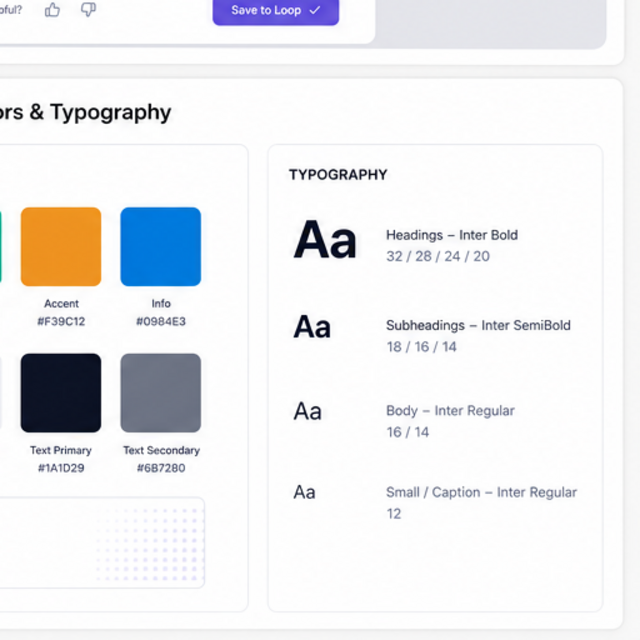This screenshot has height=640, width=640.
Task: Click the hex code #6B7280
Action: coord(161,468)
